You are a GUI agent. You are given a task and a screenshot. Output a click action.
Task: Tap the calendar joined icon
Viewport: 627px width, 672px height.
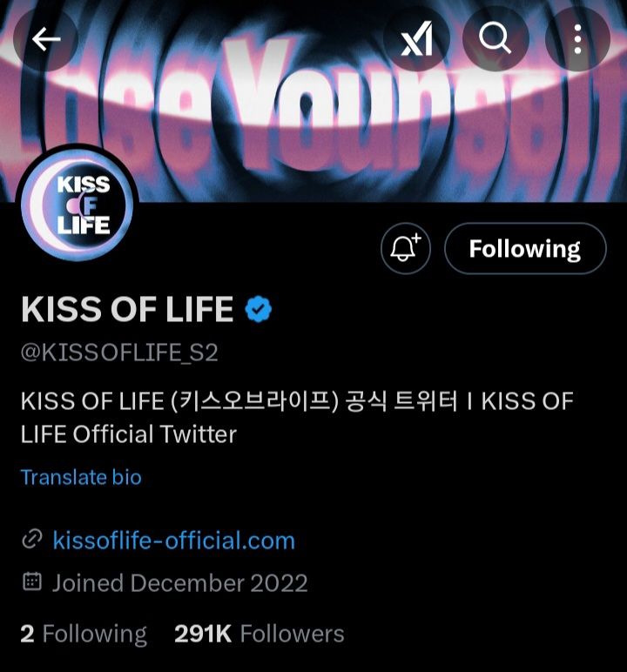click(x=31, y=581)
